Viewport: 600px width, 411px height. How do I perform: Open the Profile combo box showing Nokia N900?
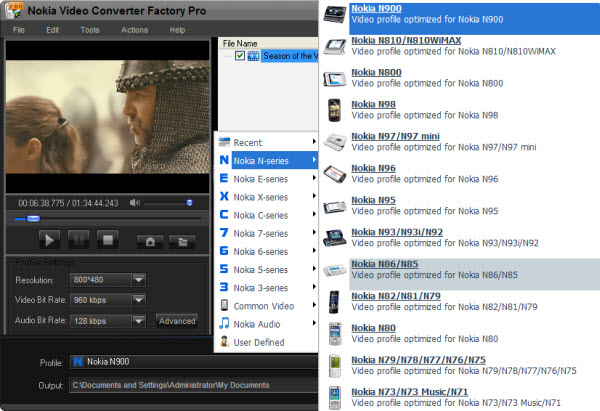click(194, 362)
